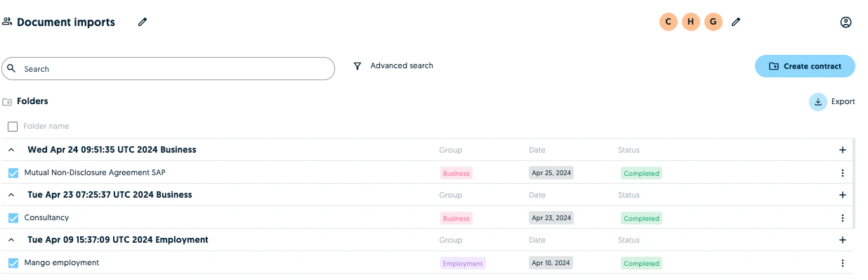Open more options for Mango employment row
This screenshot has width=868, height=280.
tap(843, 263)
